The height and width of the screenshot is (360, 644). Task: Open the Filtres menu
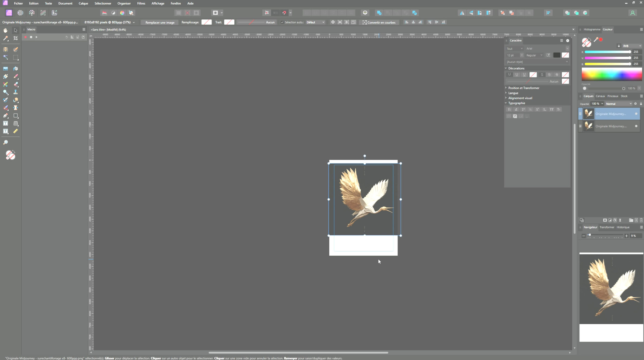pos(141,3)
